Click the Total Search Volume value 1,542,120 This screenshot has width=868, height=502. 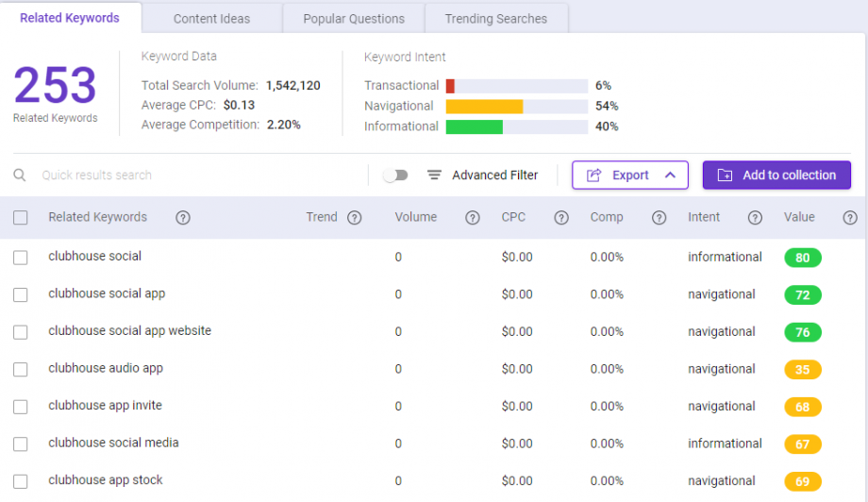point(292,85)
